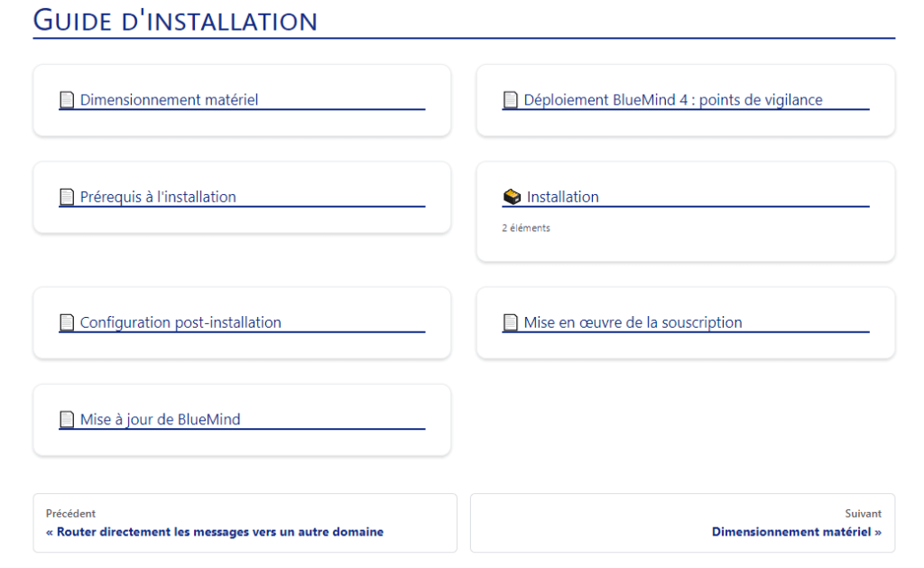The width and height of the screenshot is (924, 568).
Task: Click the Guide d'installation page heading
Action: (175, 20)
